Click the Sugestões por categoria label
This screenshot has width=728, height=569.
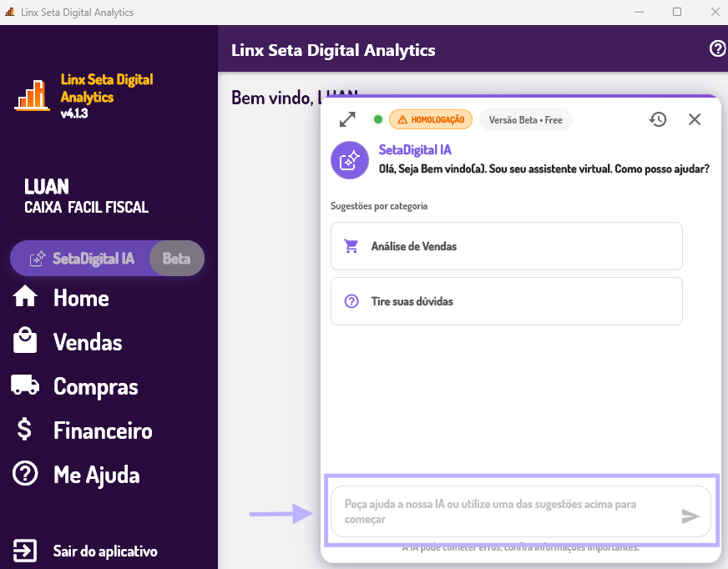(379, 206)
